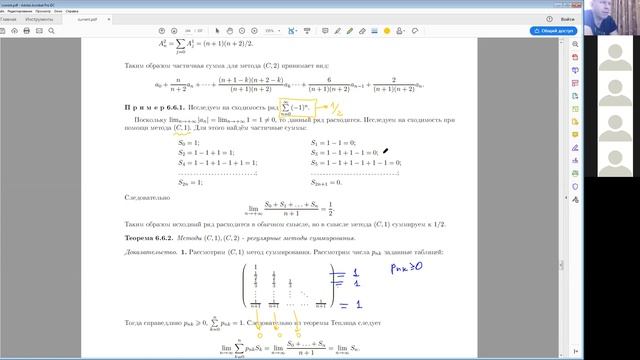The image size is (640, 360).
Task: Open the search tools magnifier in right pane
Action: click(x=575, y=44)
